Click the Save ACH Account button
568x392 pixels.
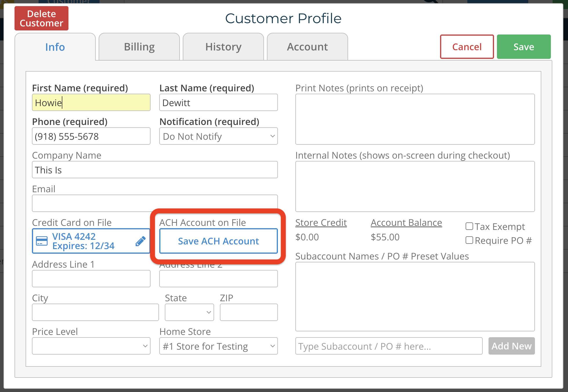point(218,241)
